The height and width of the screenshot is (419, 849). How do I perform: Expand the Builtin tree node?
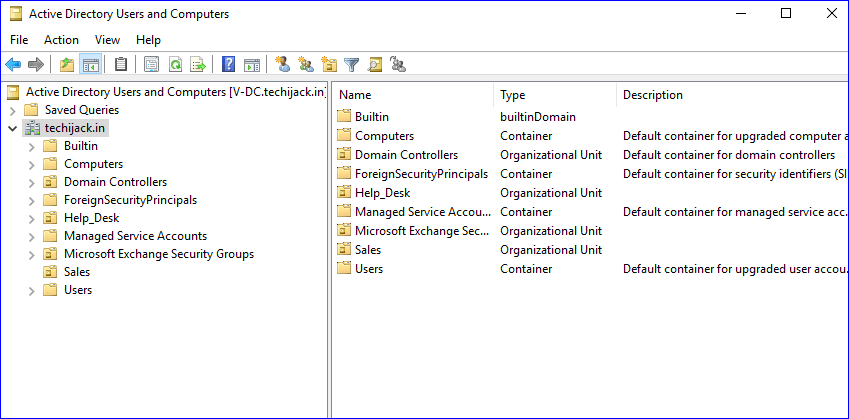31,147
